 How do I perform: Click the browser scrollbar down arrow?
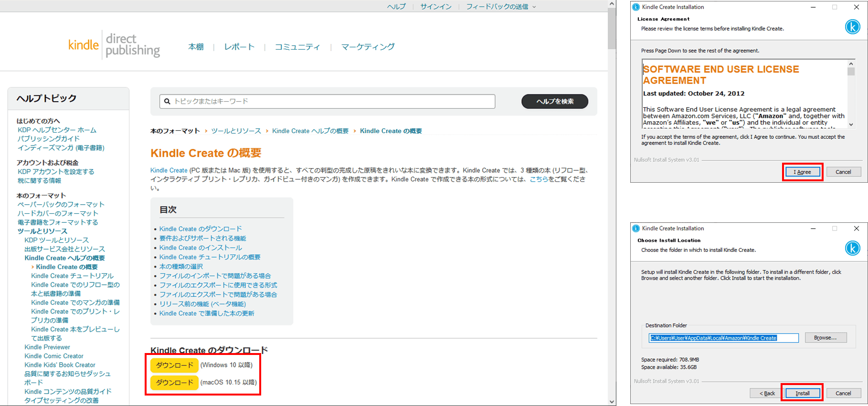pos(612,402)
